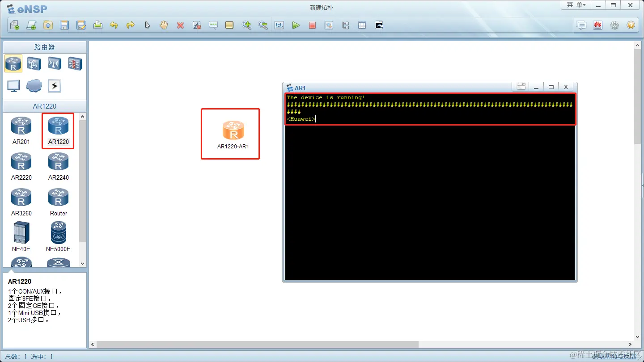Open all CLI windows icon
The height and width of the screenshot is (362, 644).
(379, 25)
